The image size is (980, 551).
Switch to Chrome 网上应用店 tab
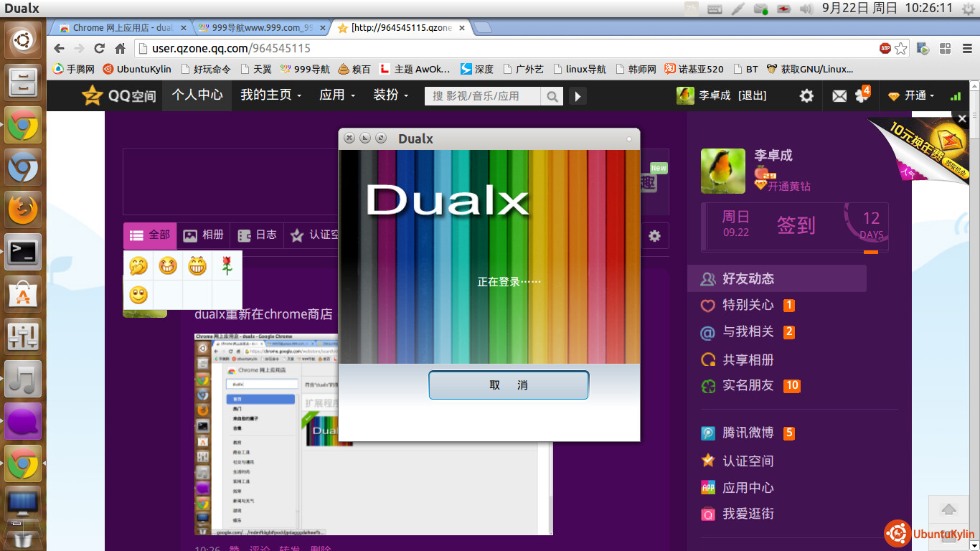click(x=122, y=28)
